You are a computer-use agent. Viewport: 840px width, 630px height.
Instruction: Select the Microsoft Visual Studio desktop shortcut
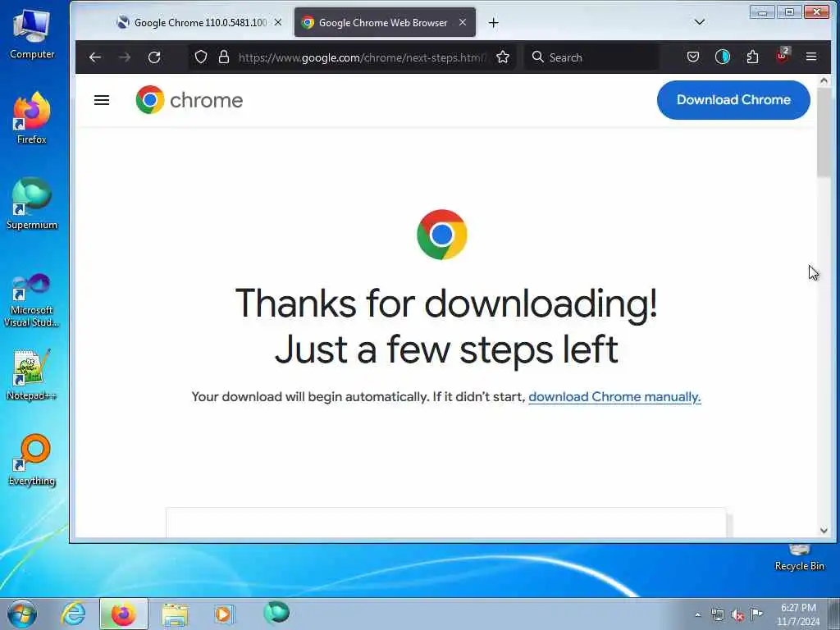click(x=32, y=300)
